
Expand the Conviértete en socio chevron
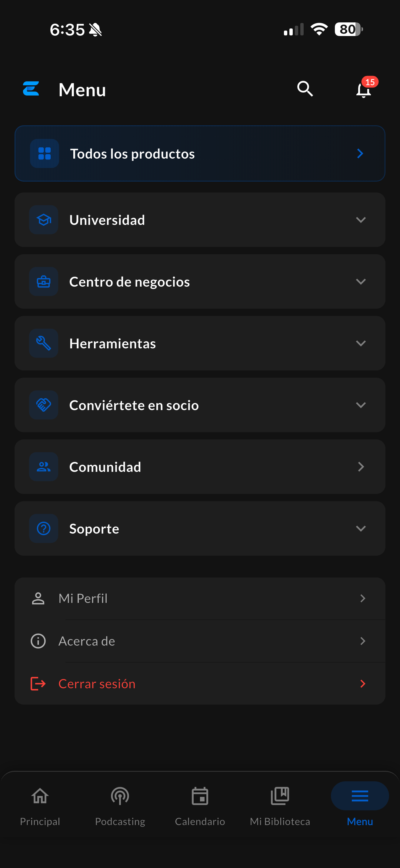point(361,405)
